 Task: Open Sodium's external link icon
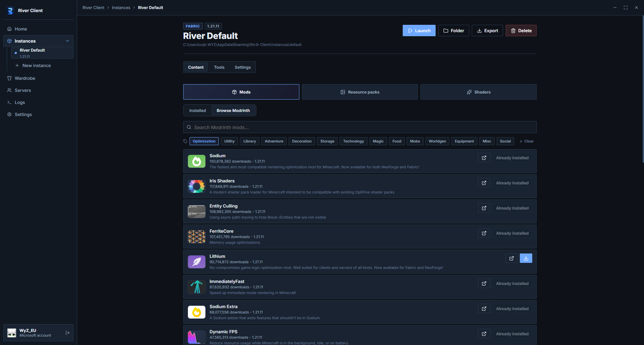484,158
